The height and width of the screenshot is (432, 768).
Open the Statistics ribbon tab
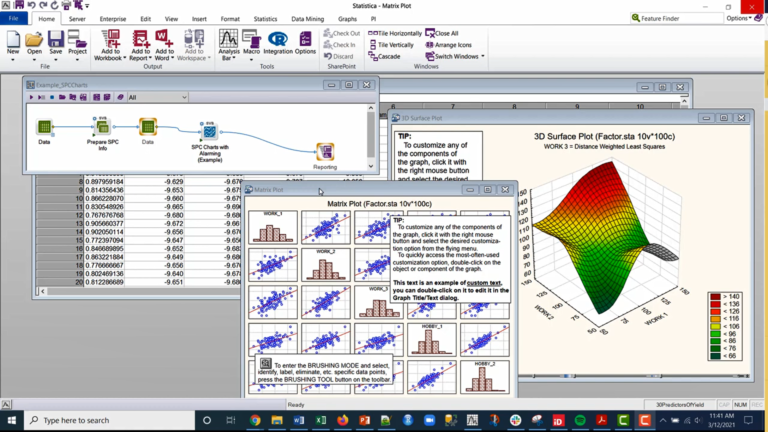pyautogui.click(x=265, y=19)
